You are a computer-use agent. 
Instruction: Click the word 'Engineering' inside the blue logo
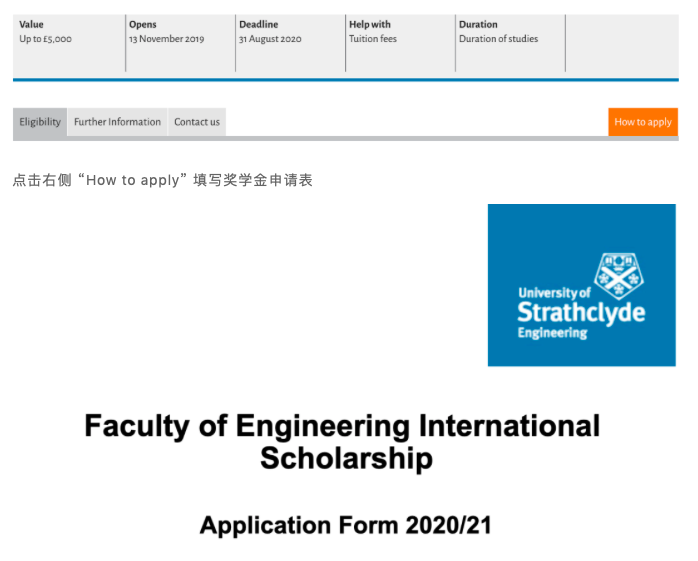[x=552, y=333]
